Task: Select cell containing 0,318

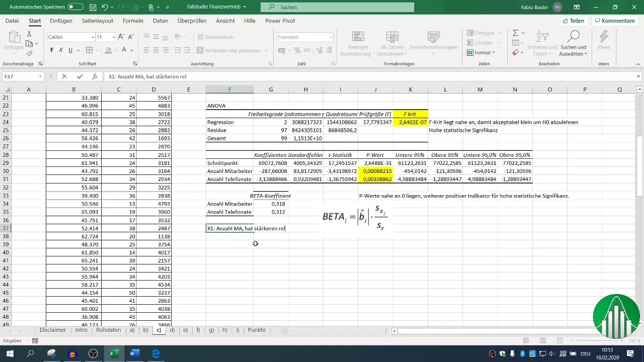Action: click(x=271, y=204)
